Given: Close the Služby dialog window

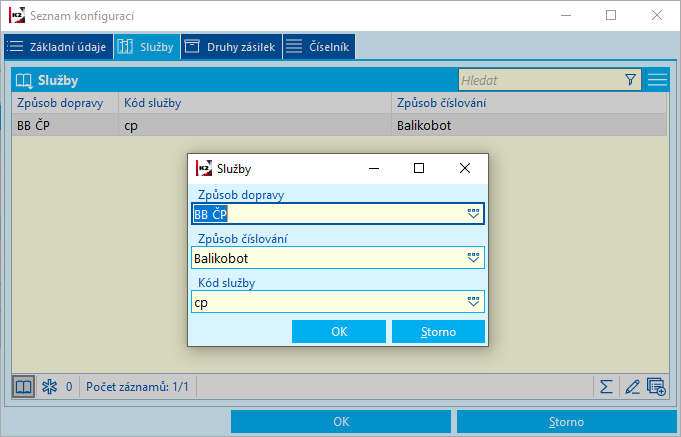Looking at the screenshot, I should pos(465,168).
